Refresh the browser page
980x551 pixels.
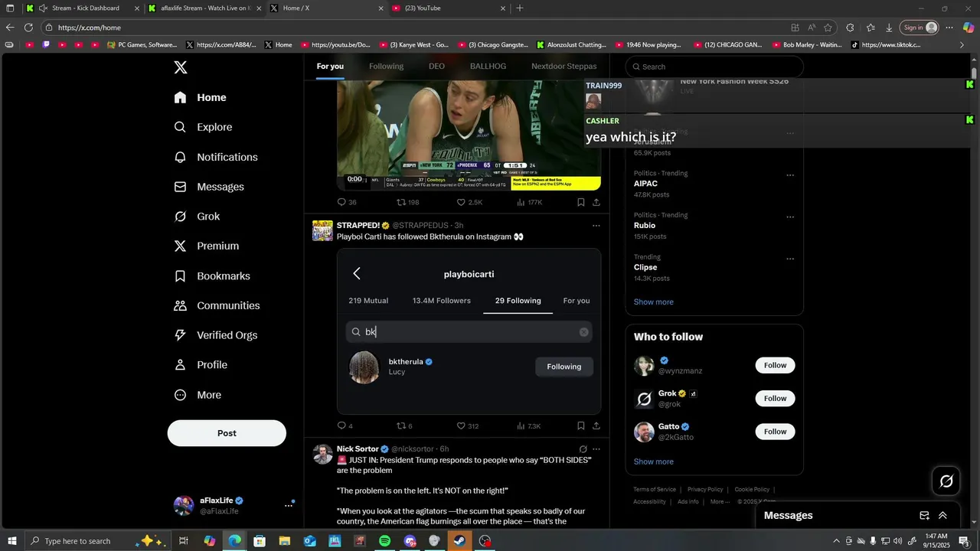pyautogui.click(x=28, y=28)
